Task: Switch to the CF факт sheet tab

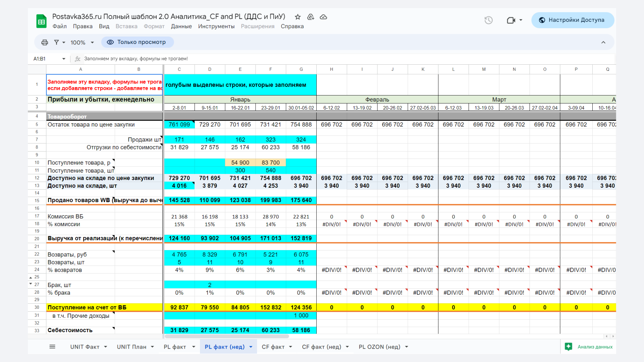Action: (x=273, y=347)
